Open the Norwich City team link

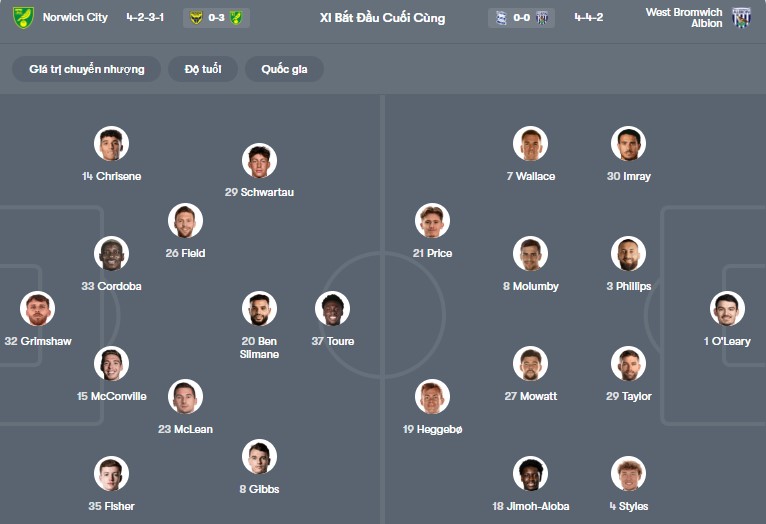click(x=77, y=18)
